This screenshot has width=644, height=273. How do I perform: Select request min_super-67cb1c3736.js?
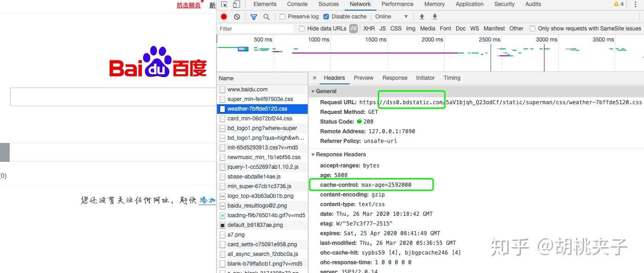pyautogui.click(x=262, y=186)
